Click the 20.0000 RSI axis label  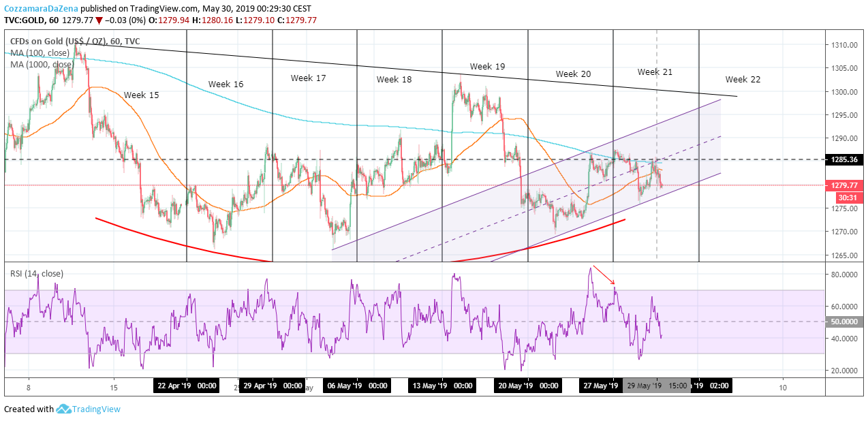pos(844,371)
